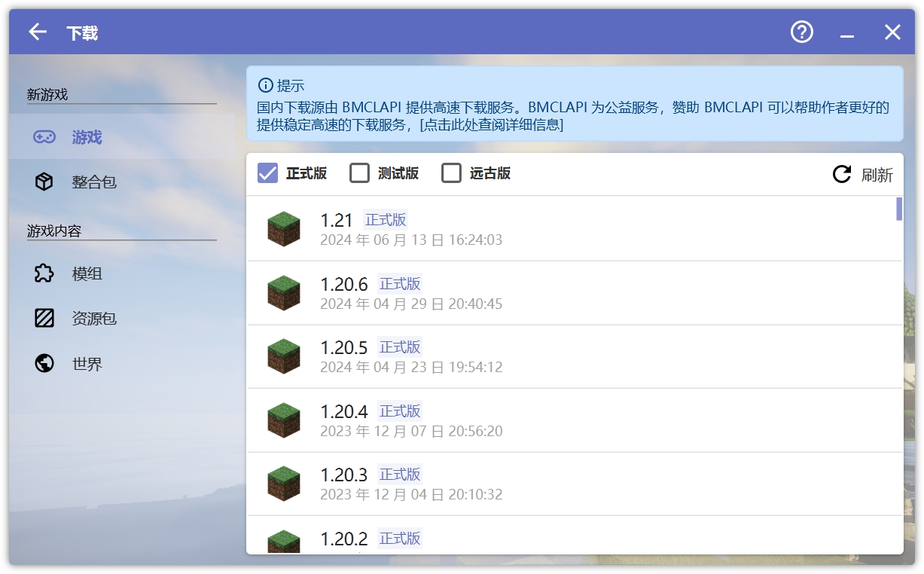The width and height of the screenshot is (924, 574).
Task: Select version 1.20.2 text
Action: [344, 539]
